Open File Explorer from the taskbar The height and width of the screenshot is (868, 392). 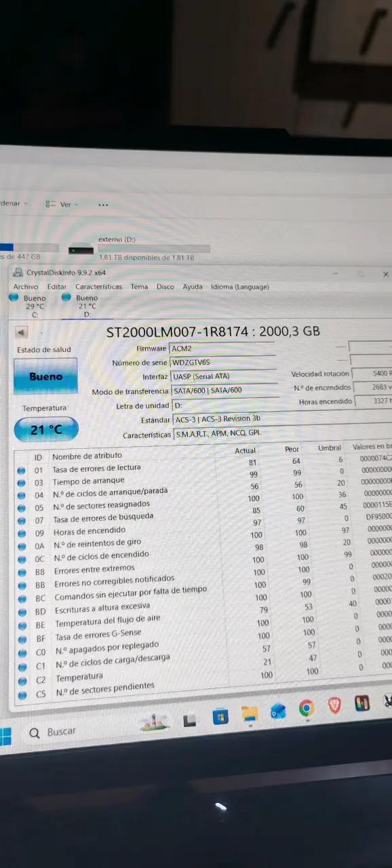[x=250, y=713]
